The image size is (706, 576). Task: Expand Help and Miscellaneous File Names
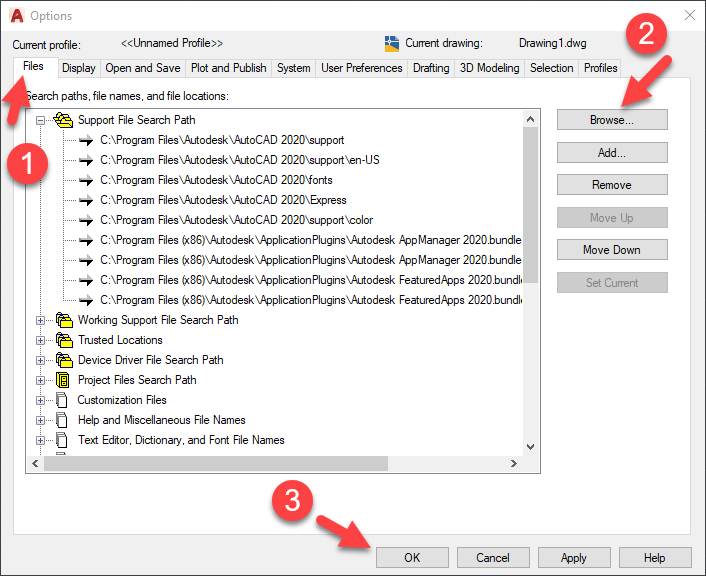click(41, 420)
